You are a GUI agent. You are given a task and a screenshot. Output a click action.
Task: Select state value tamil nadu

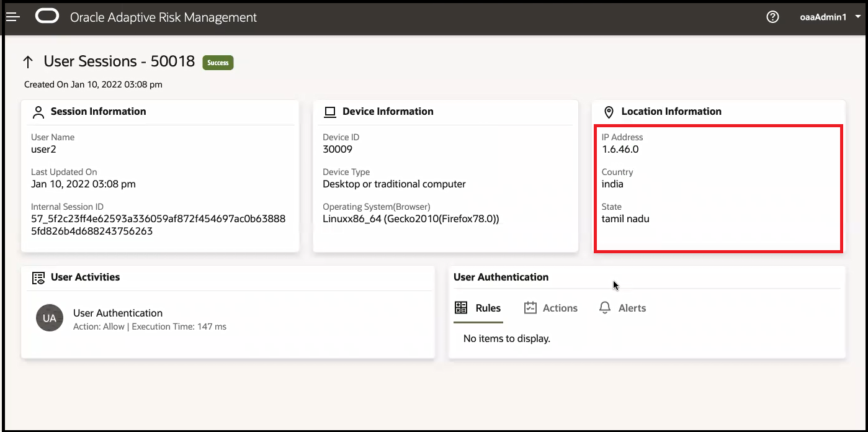click(625, 219)
